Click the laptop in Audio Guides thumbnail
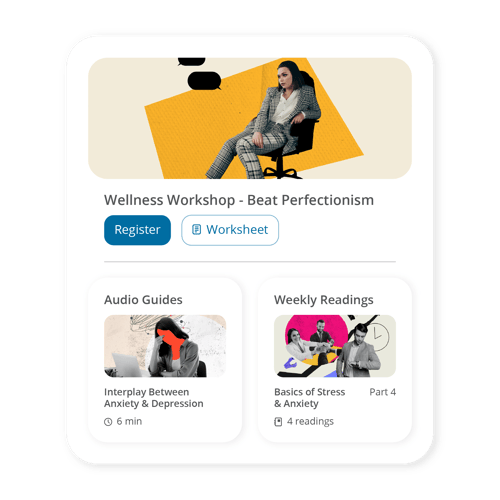This screenshot has height=500, width=500. click(x=128, y=365)
